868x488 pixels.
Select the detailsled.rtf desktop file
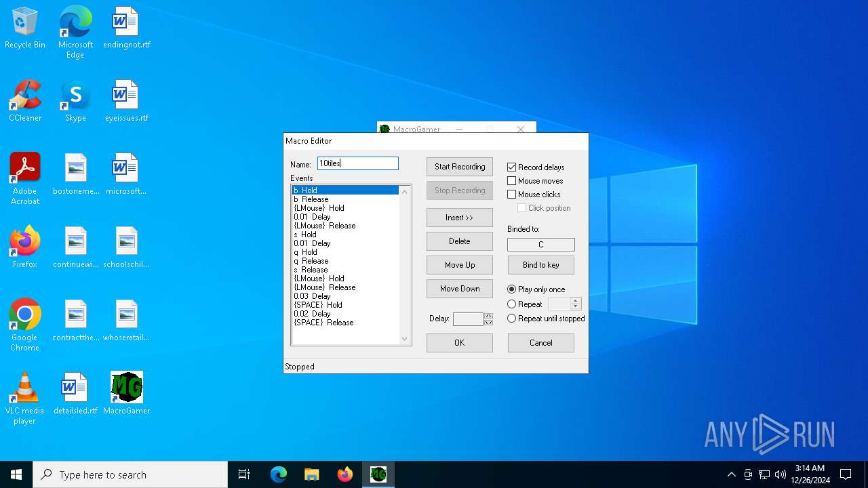[75, 394]
